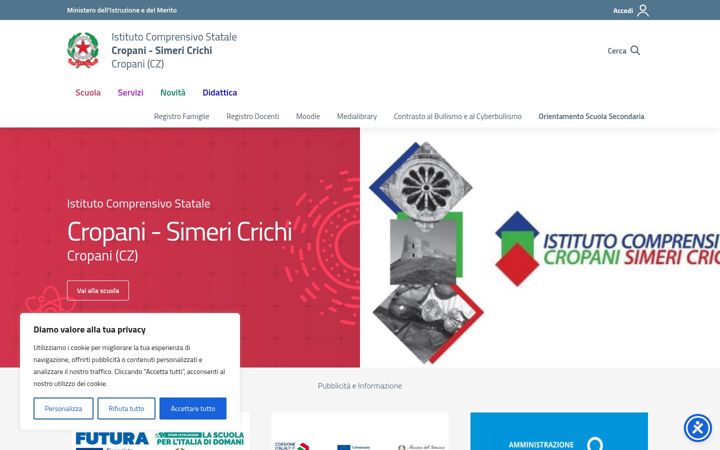Go to Registro Docenti link

pos(253,117)
